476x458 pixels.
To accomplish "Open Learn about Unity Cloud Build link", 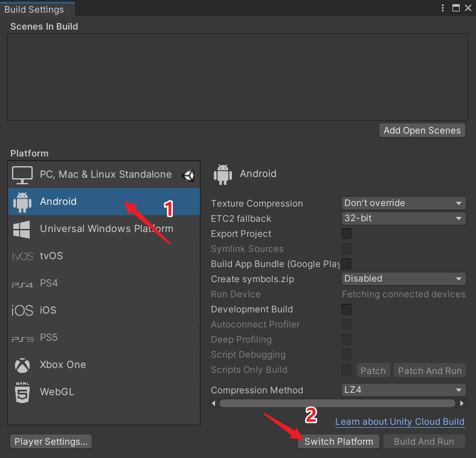I will [400, 422].
